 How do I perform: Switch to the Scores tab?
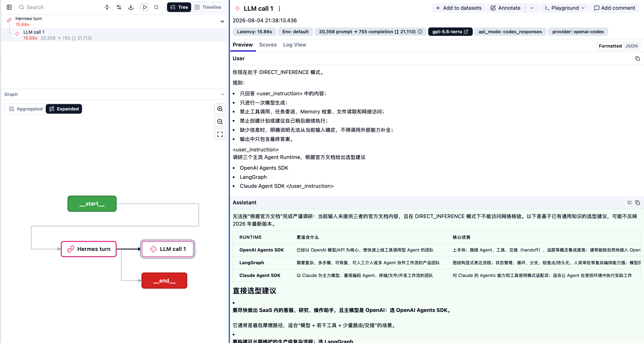pos(268,45)
